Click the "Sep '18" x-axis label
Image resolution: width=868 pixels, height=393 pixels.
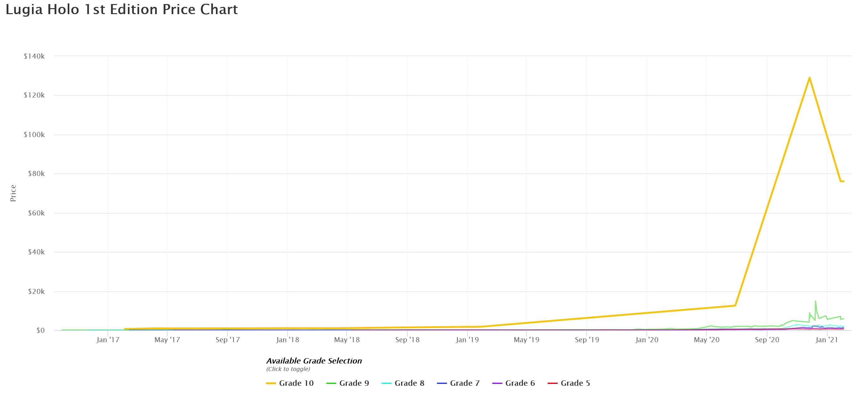click(407, 340)
